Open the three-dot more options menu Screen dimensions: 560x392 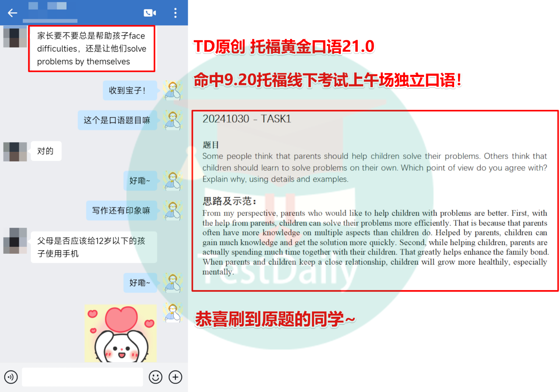(175, 13)
